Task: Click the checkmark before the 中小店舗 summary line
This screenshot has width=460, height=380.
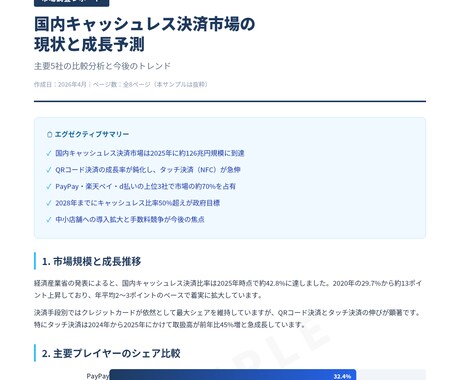Action: (49, 220)
